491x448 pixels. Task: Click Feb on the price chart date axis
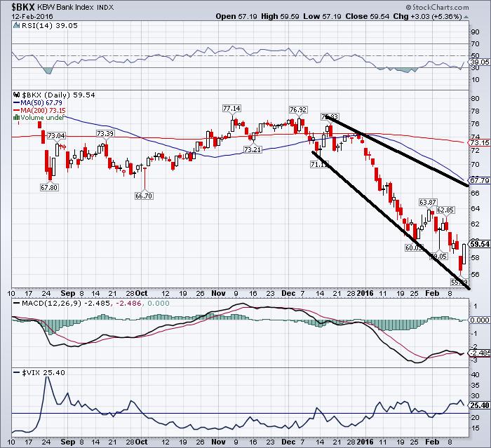[432, 294]
